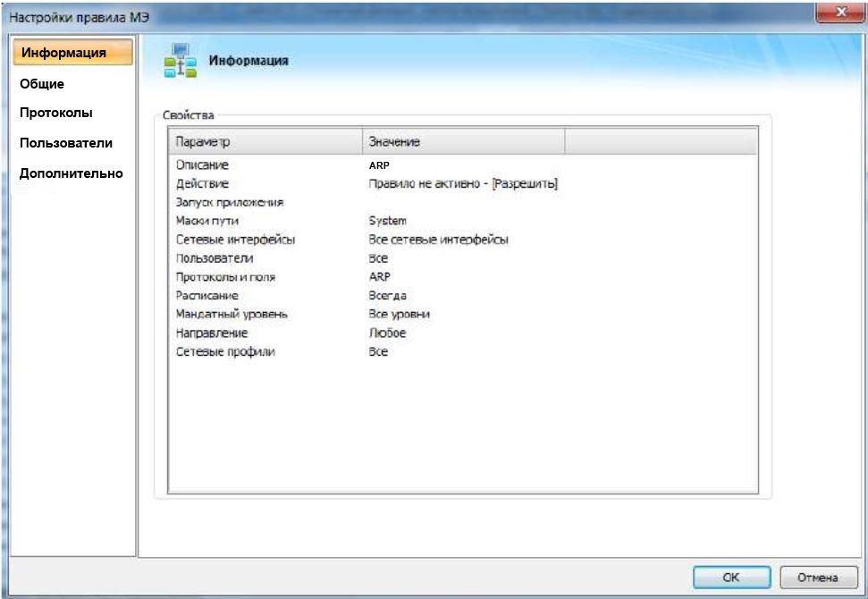Click the Любое direction value
The height and width of the screenshot is (599, 868).
(x=387, y=333)
